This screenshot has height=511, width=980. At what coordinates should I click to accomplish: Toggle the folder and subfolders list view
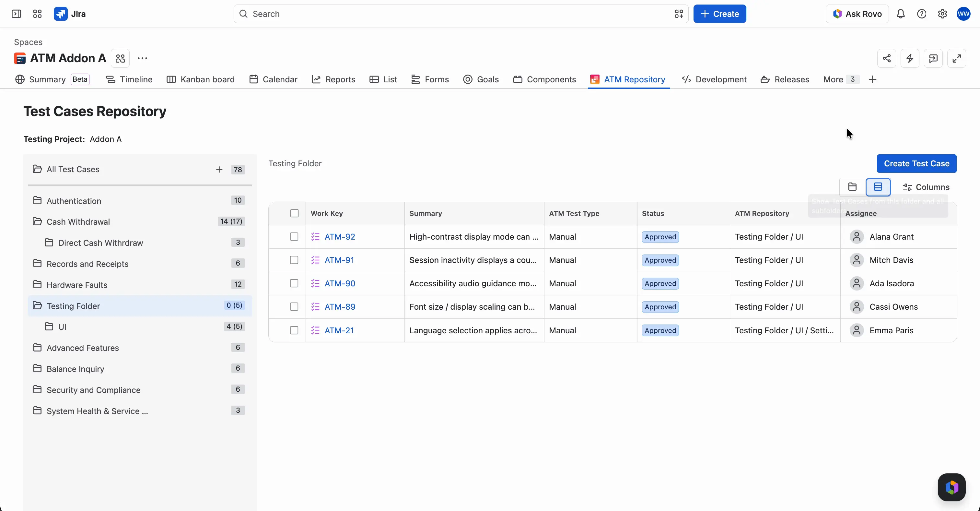[878, 187]
